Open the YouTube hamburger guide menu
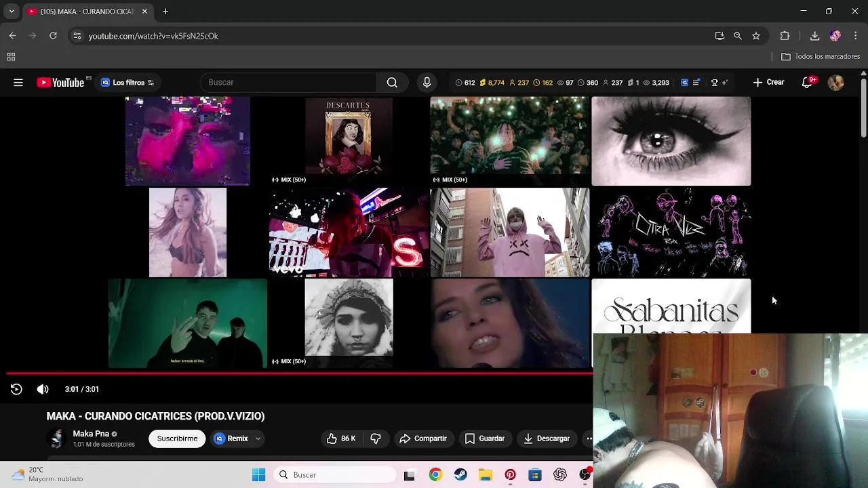868x488 pixels. click(x=18, y=83)
